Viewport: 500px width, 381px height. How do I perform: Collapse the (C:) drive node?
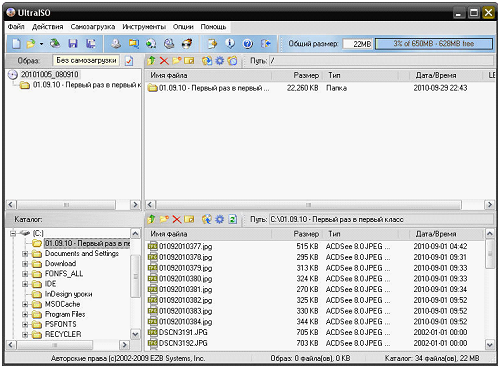pos(13,233)
